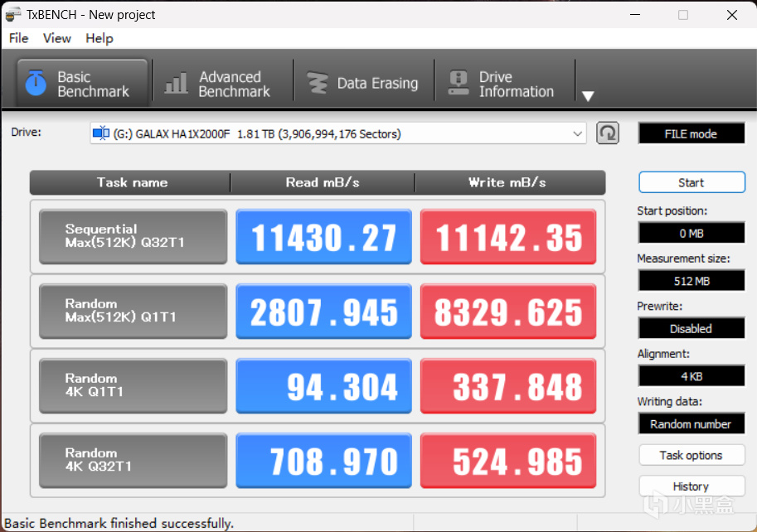Click the 4K Q1T1 read result 94.304
The image size is (757, 532).
point(324,386)
